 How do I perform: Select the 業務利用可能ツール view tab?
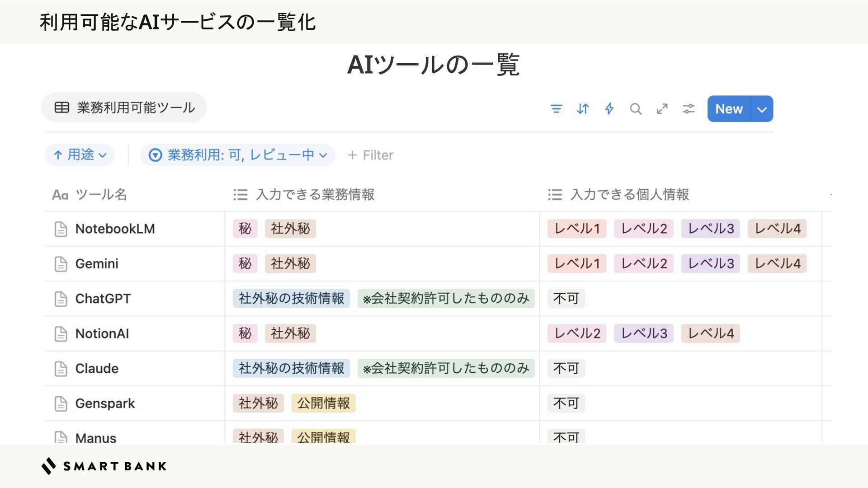pos(124,108)
